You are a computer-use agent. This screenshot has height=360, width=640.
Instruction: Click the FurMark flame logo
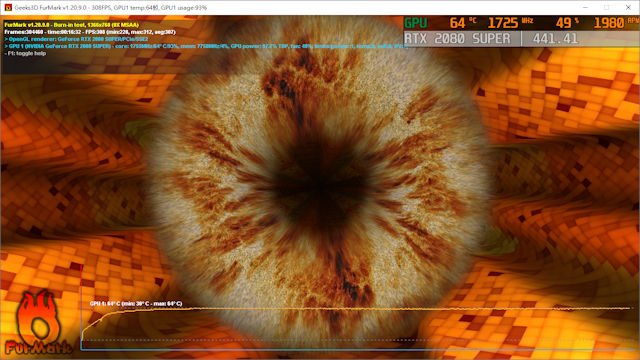coord(38,322)
